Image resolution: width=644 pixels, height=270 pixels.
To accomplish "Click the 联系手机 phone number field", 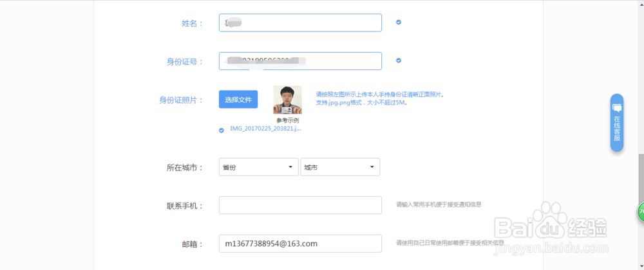I will 300,205.
